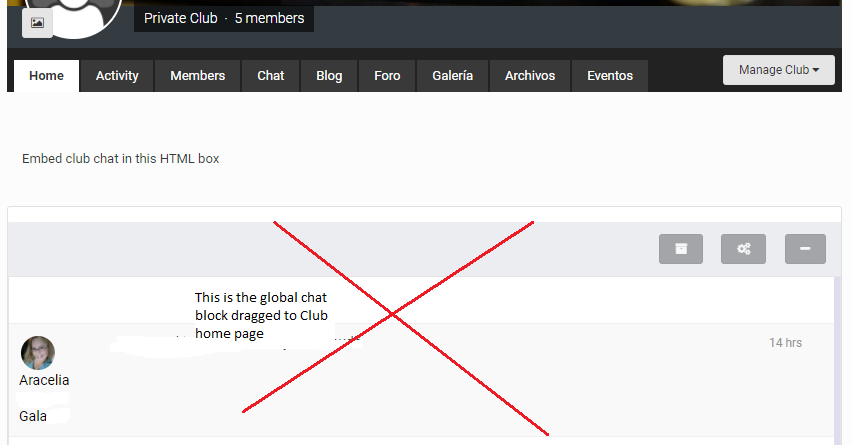
Task: Click the 14 hrs timestamp
Action: [x=785, y=343]
